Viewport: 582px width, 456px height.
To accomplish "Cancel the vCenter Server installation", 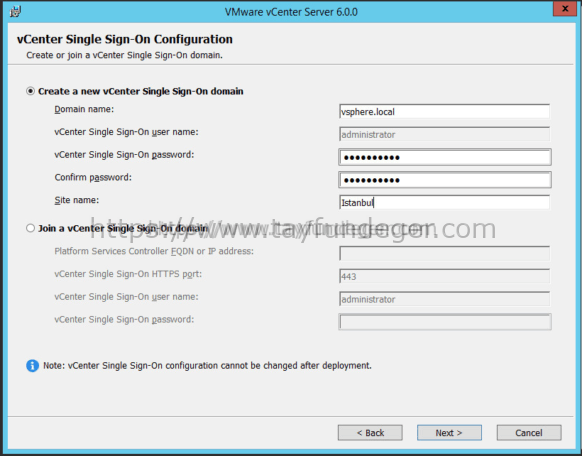I will [529, 433].
